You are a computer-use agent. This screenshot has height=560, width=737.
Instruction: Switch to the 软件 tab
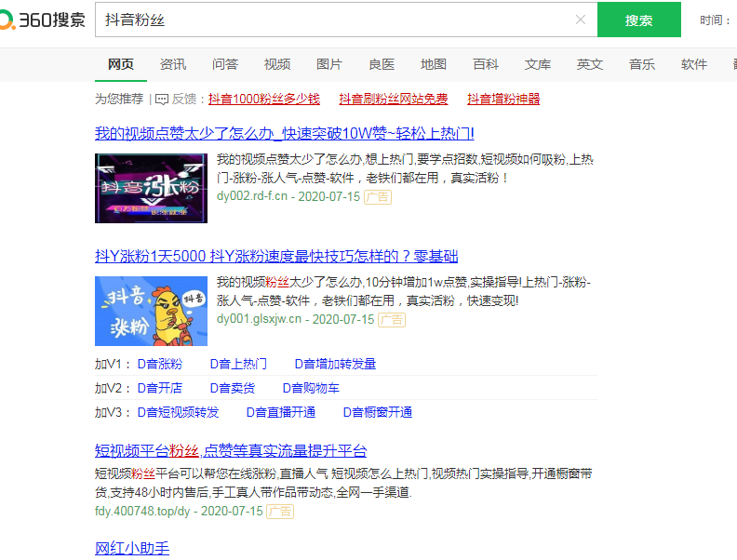pos(694,64)
